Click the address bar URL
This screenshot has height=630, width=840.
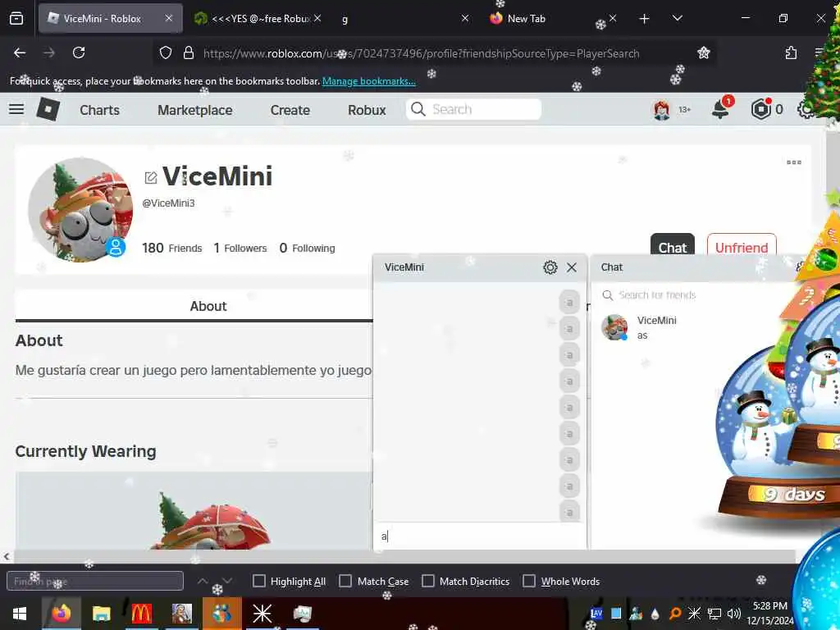[x=421, y=53]
